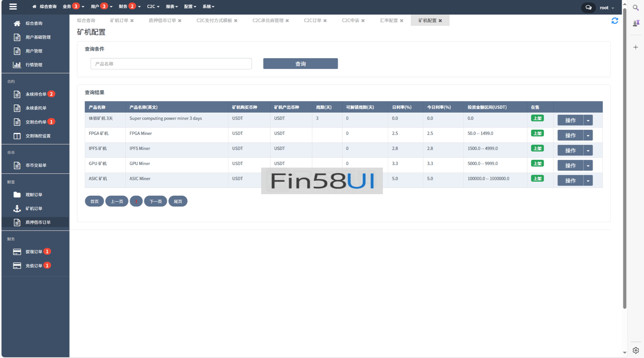
Task: Expand action dropdown arrow for FPGA 矿机
Action: point(588,135)
